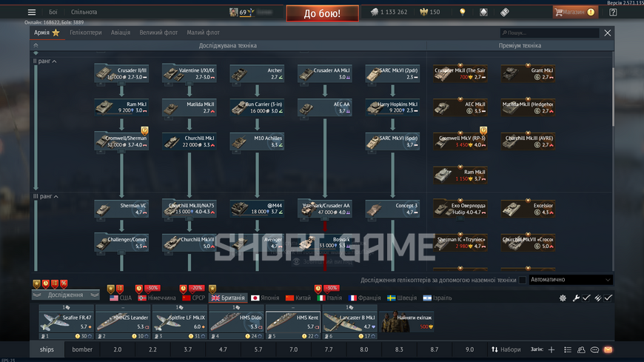The height and width of the screenshot is (362, 644).
Task: Close the research tree window
Action: [x=608, y=33]
